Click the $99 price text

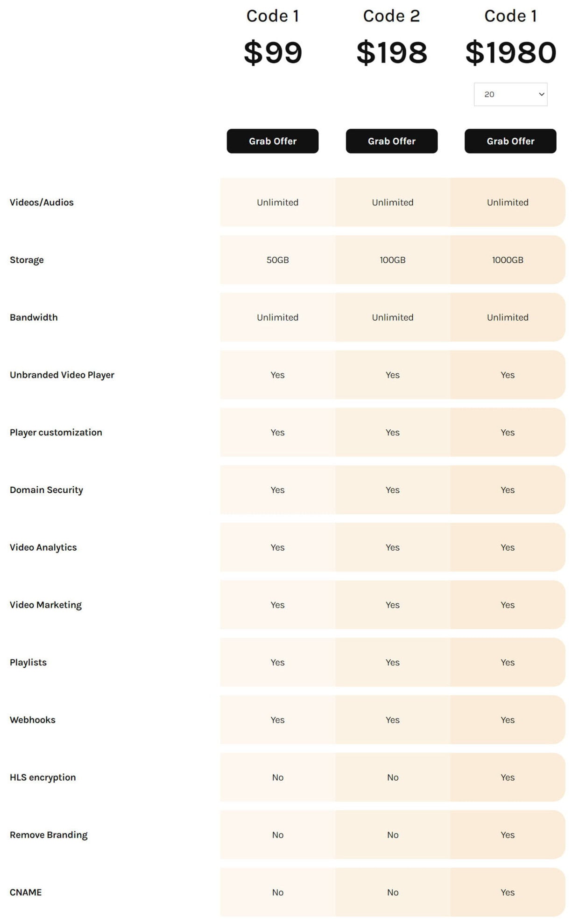click(273, 51)
